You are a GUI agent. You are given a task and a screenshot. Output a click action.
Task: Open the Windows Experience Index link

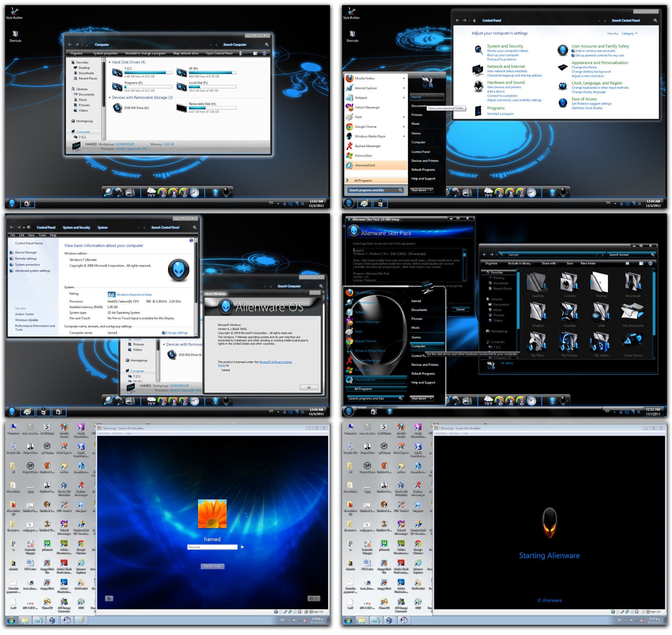pos(134,295)
